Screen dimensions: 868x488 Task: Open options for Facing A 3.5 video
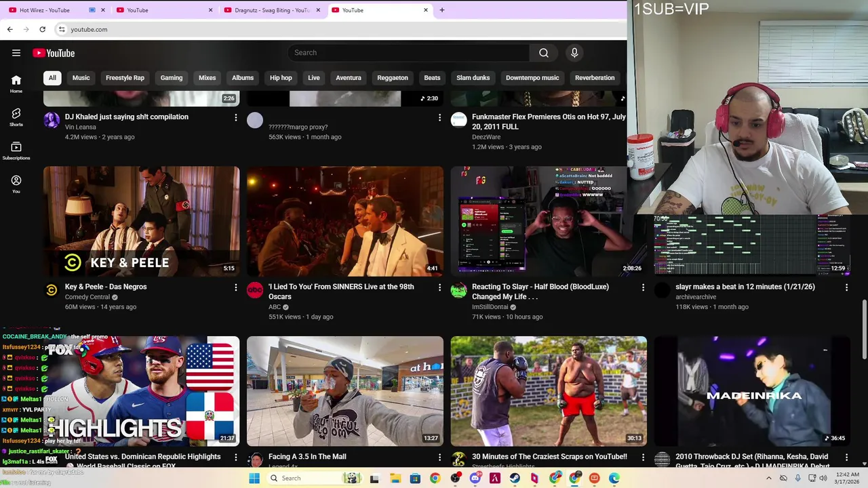click(x=439, y=457)
